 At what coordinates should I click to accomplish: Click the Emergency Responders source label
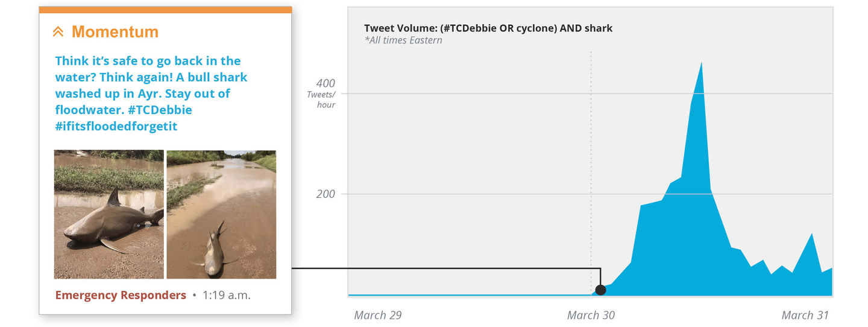tap(121, 295)
